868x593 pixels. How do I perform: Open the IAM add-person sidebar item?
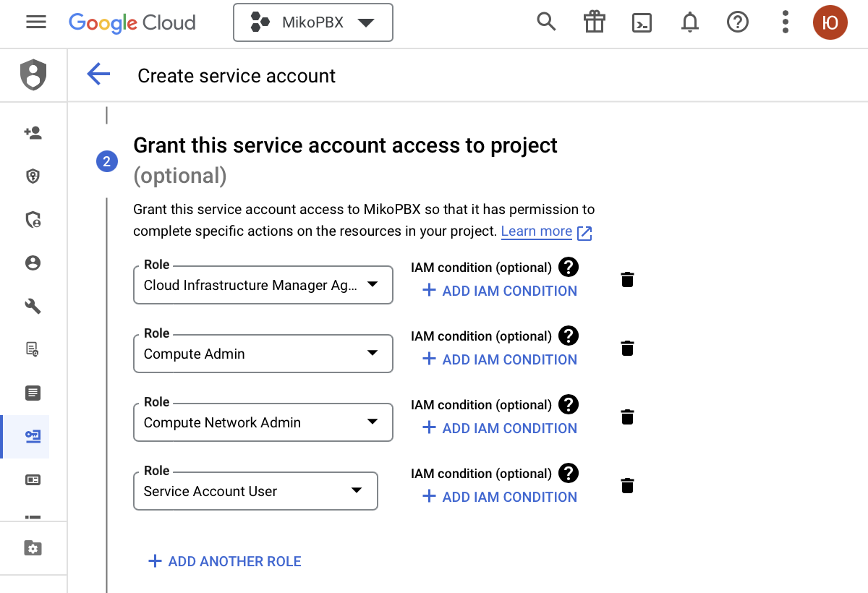[x=33, y=133]
